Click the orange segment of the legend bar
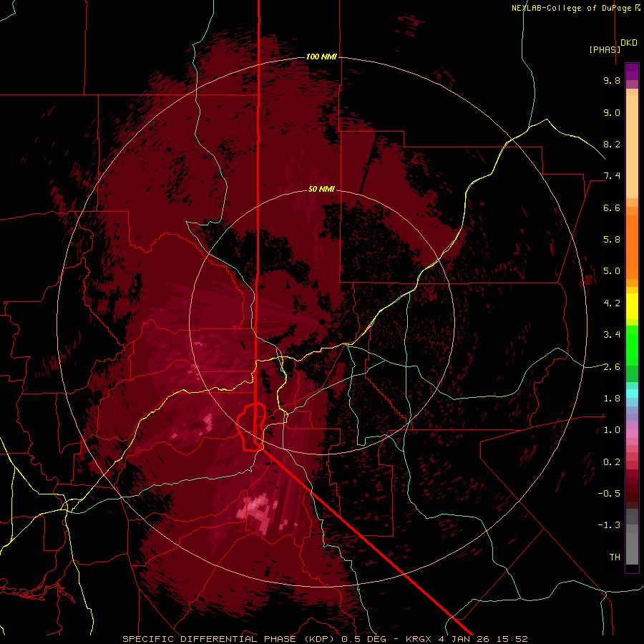 (x=632, y=243)
